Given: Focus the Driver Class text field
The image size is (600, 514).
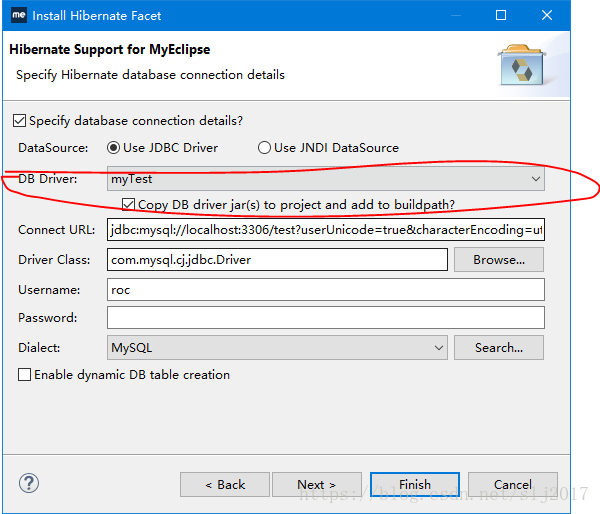Looking at the screenshot, I should tap(277, 259).
